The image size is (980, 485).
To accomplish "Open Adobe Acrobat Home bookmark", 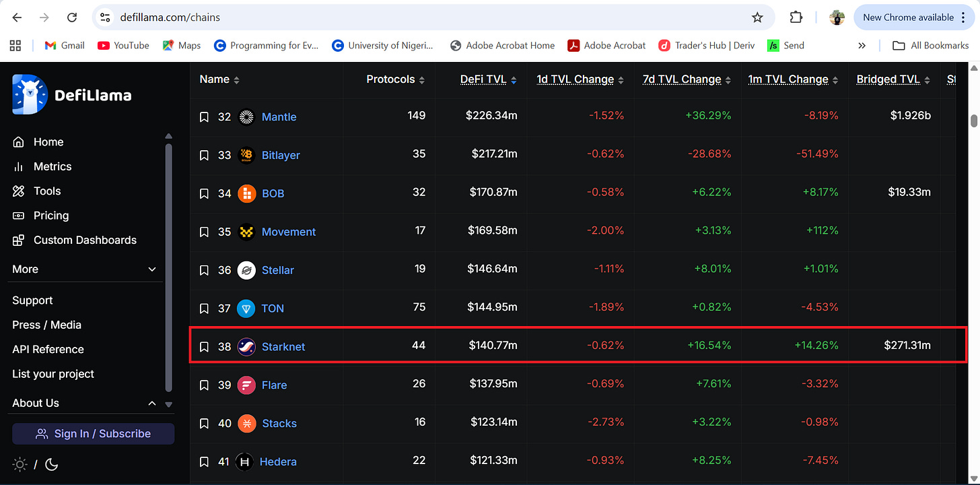I will point(503,46).
